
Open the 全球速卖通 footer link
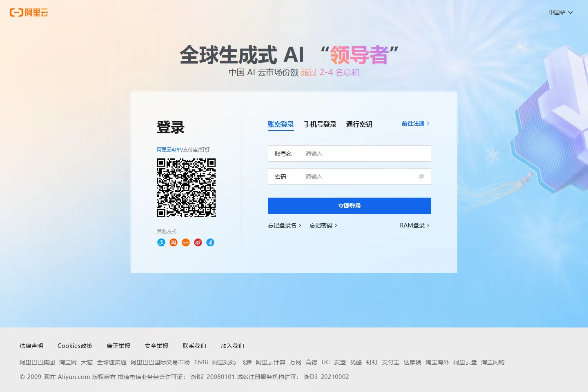pyautogui.click(x=112, y=362)
